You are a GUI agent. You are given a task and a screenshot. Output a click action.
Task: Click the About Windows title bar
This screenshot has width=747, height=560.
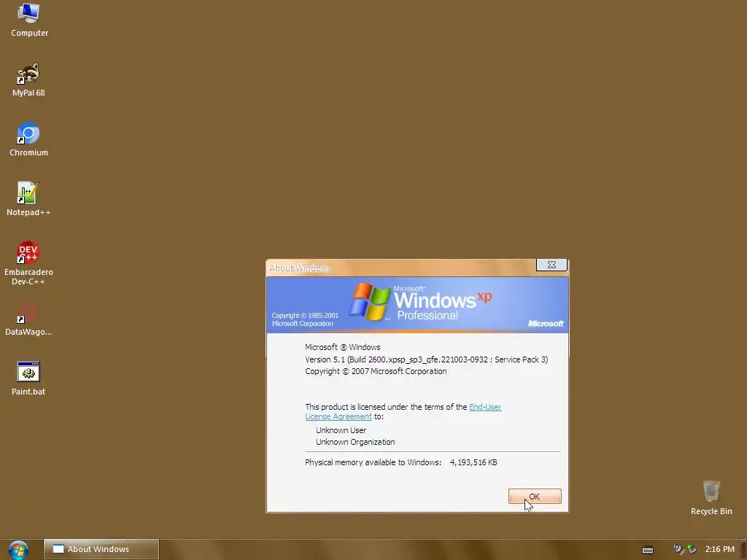400,268
